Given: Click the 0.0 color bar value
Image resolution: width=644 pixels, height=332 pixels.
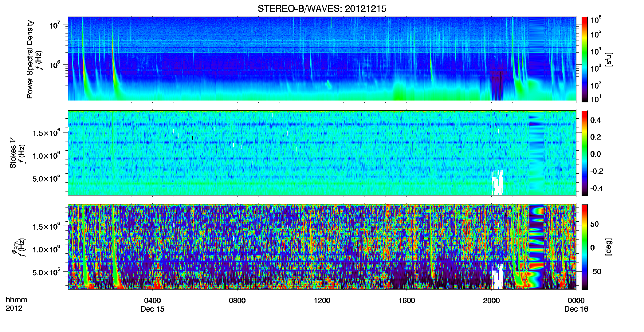Looking at the screenshot, I should tap(595, 154).
